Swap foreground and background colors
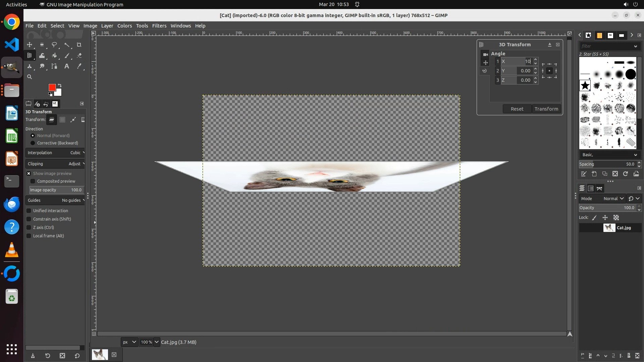 [60, 85]
